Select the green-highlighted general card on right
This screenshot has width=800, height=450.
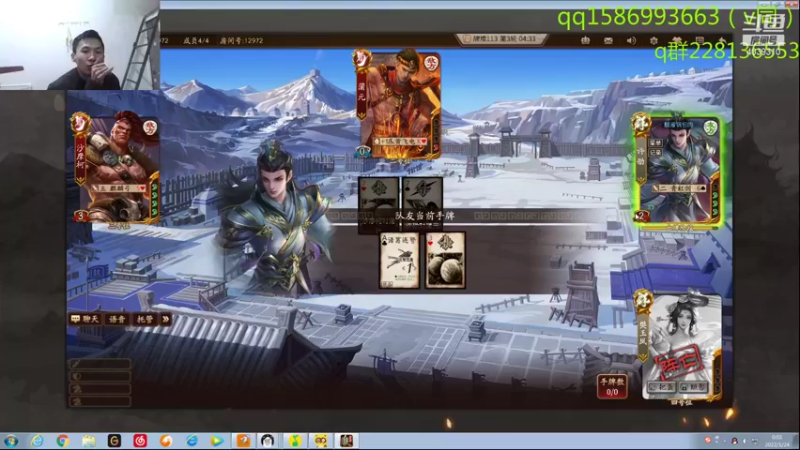click(x=679, y=171)
